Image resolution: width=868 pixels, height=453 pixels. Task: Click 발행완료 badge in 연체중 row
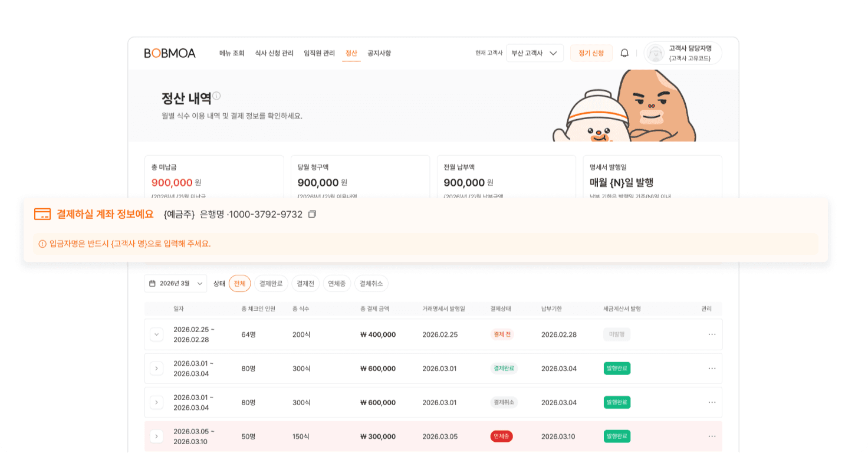coord(617,436)
